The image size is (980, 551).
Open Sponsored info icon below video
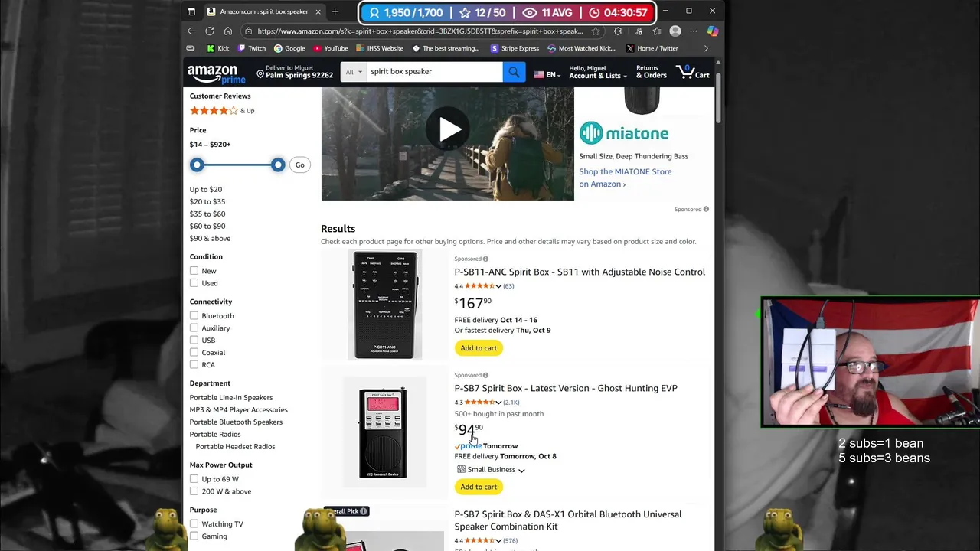706,209
